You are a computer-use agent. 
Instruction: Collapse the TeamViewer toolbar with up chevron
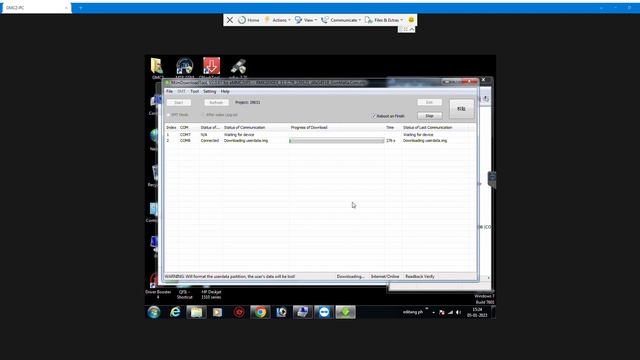click(412, 29)
